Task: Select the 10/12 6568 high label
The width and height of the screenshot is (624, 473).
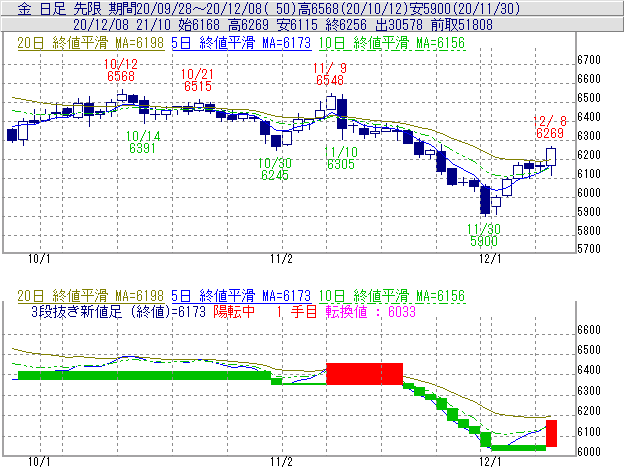Action: 121,70
